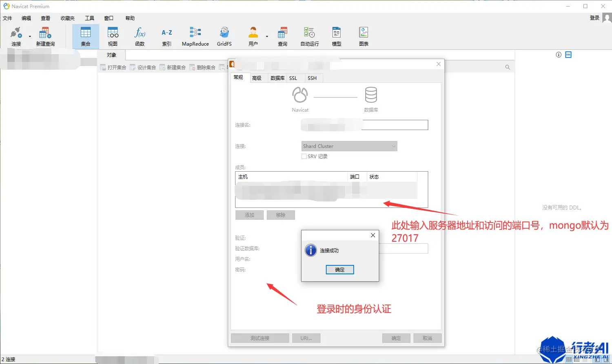Select the 集合 (Collection) toolbar icon
The width and height of the screenshot is (612, 364).
coord(86,36)
